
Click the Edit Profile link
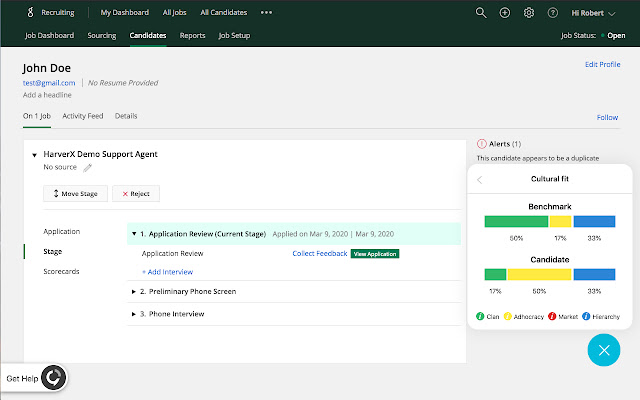pyautogui.click(x=602, y=64)
